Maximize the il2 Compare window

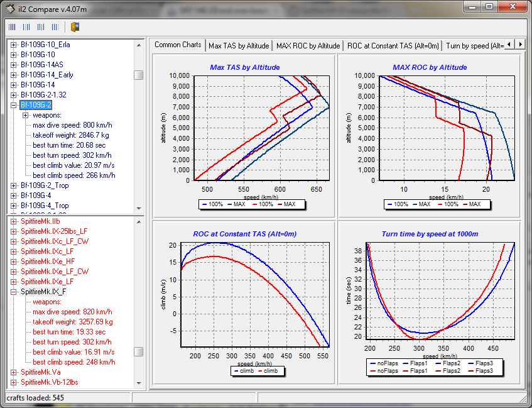tap(489, 6)
